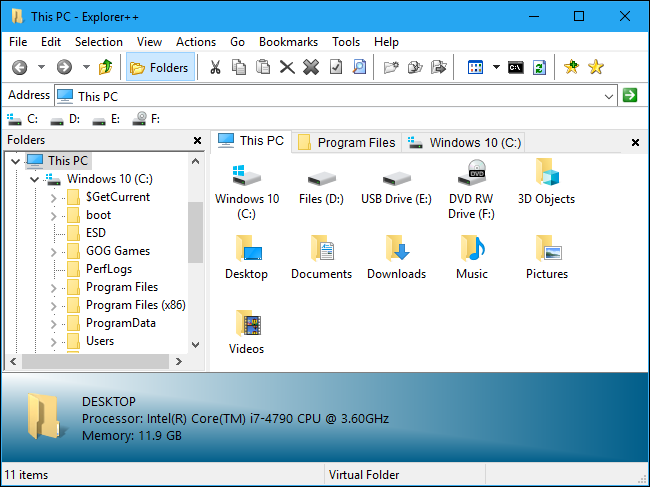Open Properties checkmark icon
The width and height of the screenshot is (650, 487).
tap(336, 67)
